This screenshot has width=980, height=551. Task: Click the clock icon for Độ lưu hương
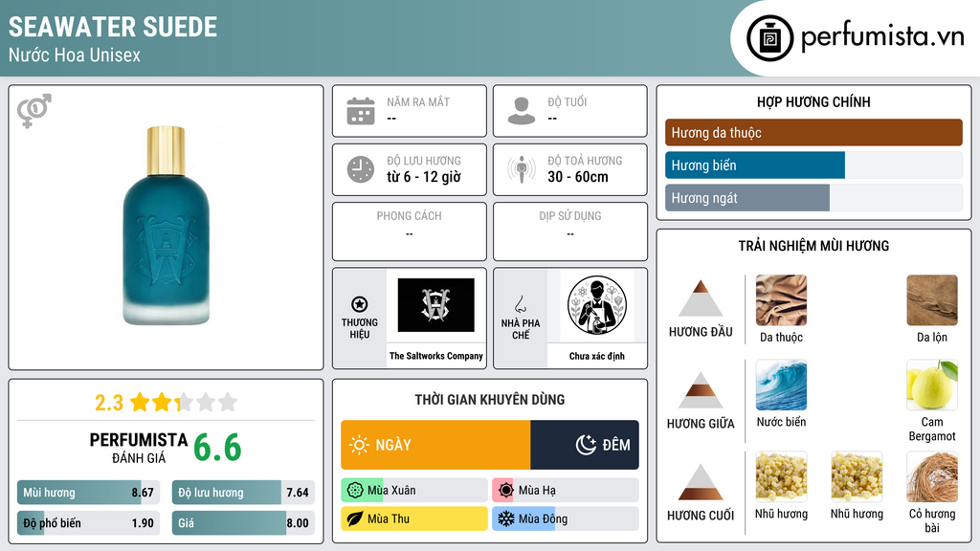pos(361,169)
